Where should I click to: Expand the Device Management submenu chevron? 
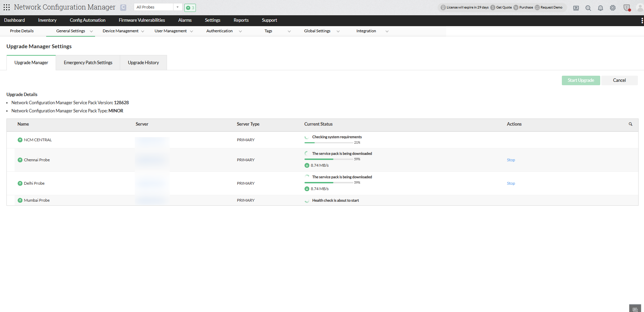(143, 31)
